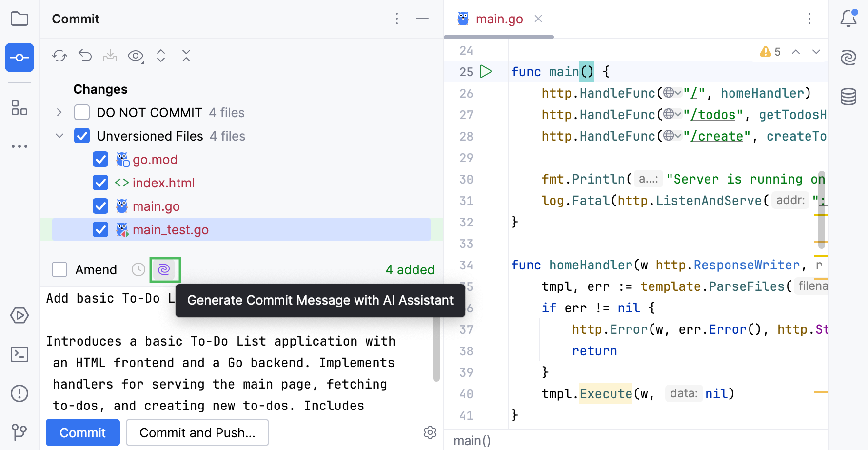The width and height of the screenshot is (868, 450).
Task: Collapse the Unversioned Files group
Action: pyautogui.click(x=59, y=136)
